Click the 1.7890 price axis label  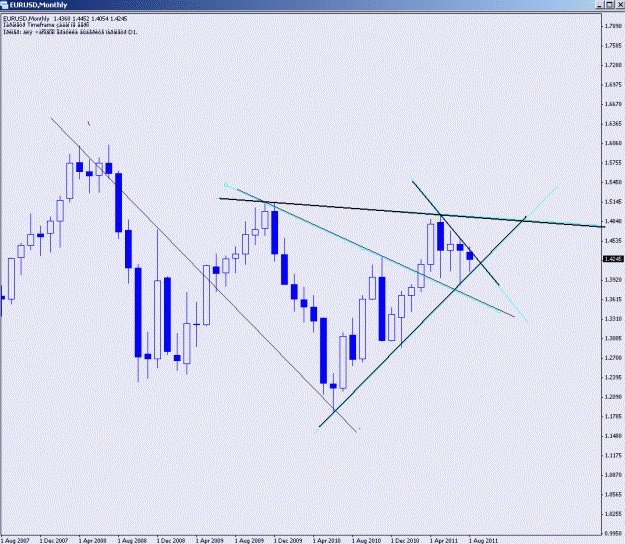(x=614, y=26)
